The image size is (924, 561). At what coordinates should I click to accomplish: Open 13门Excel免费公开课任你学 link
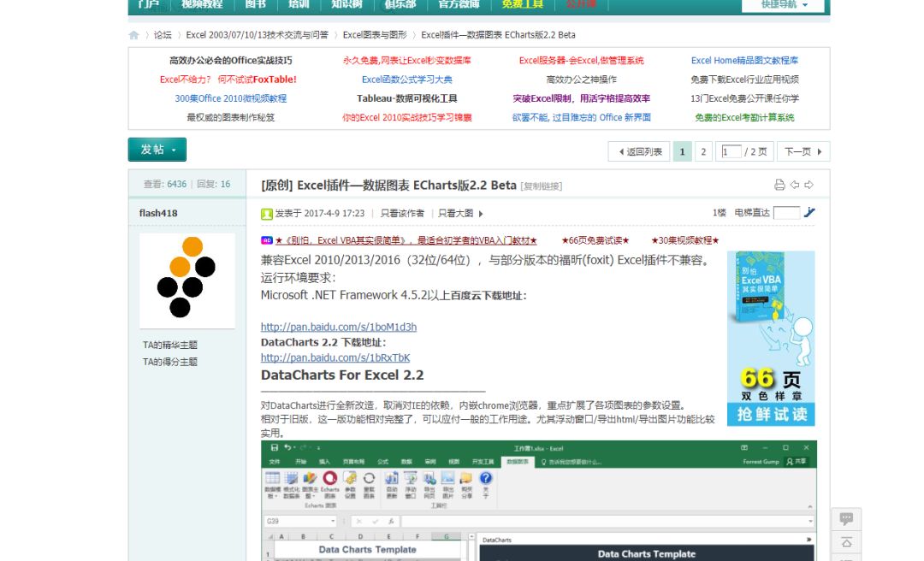745,99
